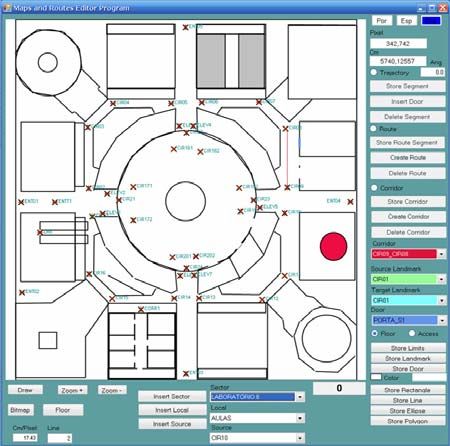The width and height of the screenshot is (450, 446).
Task: Click the CIR181 landmark marker on the map
Action: [174, 149]
